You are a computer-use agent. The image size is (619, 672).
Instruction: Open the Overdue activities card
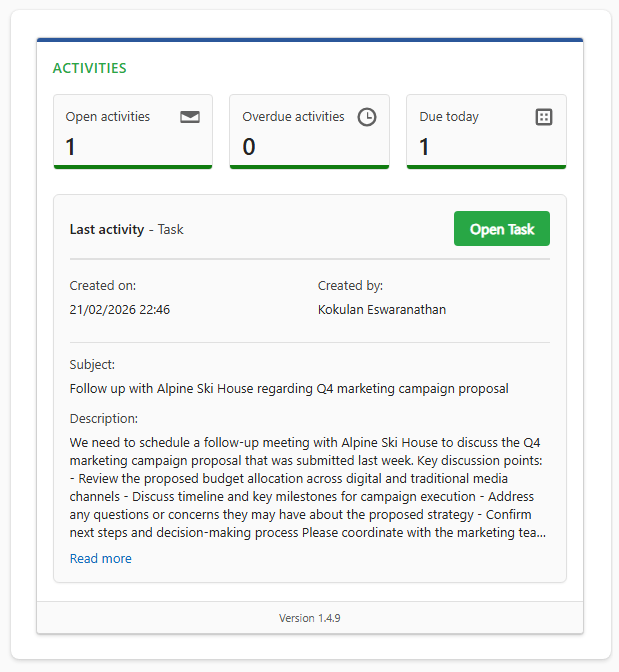point(309,131)
